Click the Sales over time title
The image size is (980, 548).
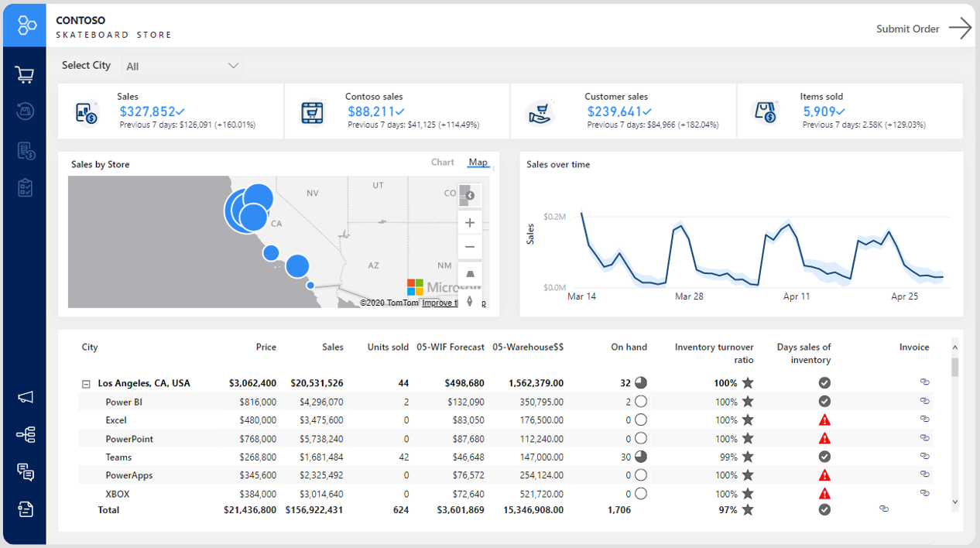tap(558, 164)
